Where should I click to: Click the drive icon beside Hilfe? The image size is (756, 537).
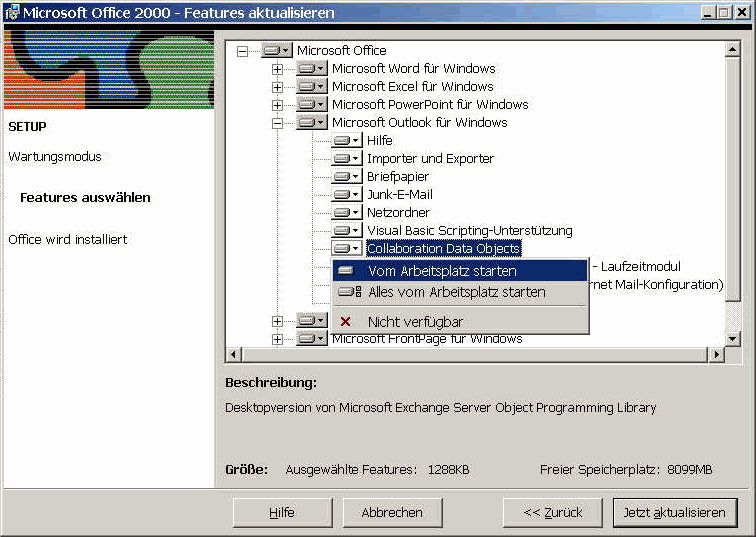click(x=347, y=141)
